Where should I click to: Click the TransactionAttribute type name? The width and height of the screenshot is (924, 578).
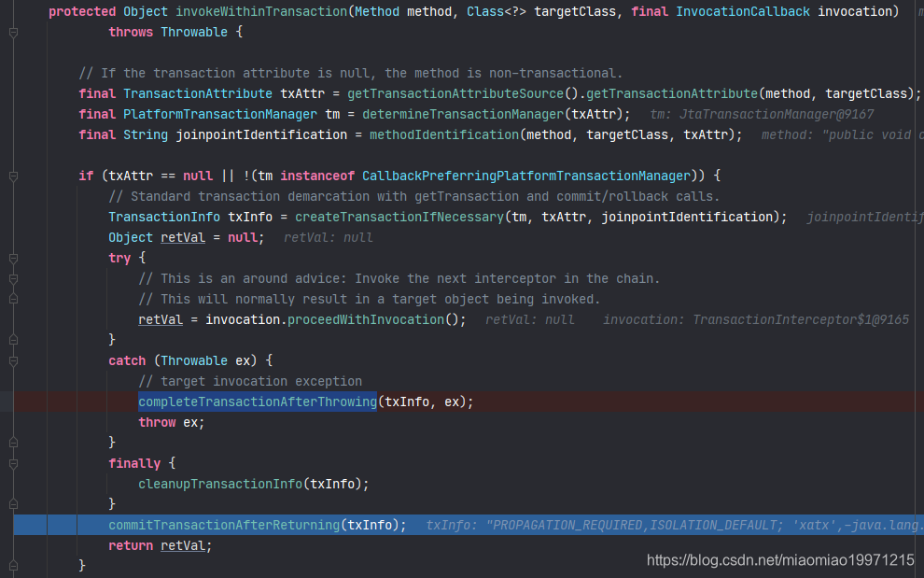[x=198, y=93]
